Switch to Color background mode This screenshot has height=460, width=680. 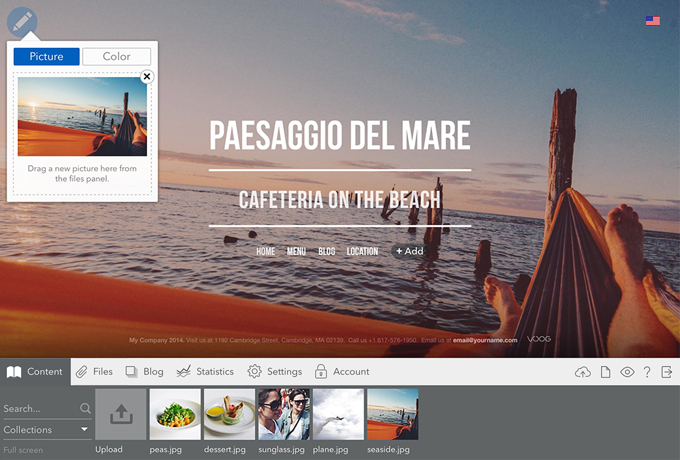116,57
